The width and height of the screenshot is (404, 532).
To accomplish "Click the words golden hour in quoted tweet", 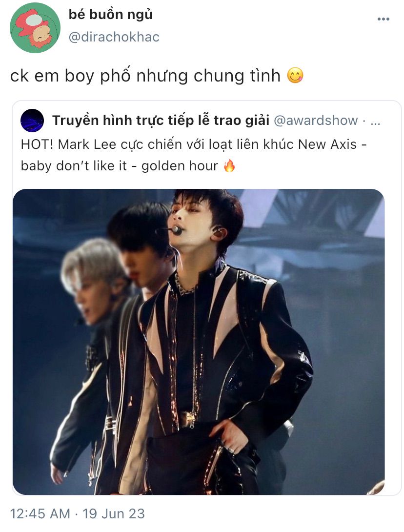I will point(180,166).
